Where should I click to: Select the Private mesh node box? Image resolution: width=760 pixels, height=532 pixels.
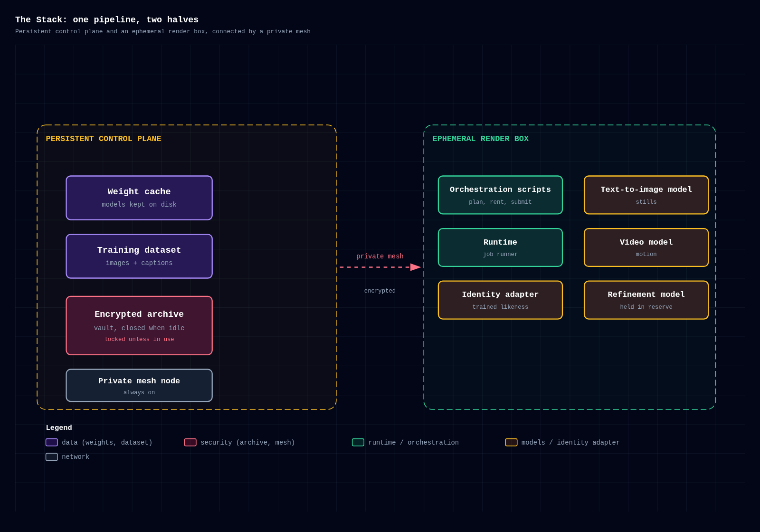[139, 385]
